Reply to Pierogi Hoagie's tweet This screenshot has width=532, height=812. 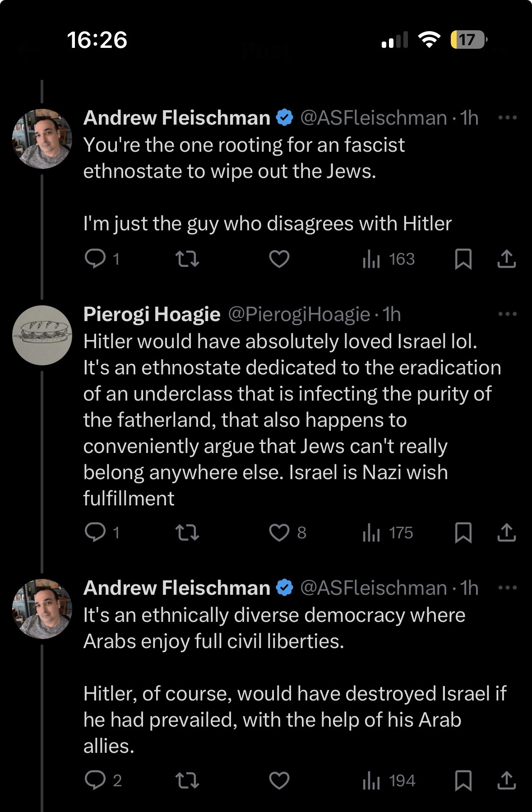click(102, 532)
